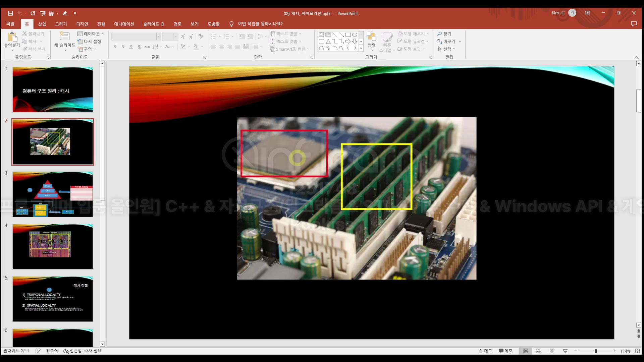Click the Find (찾기) magnifier
The image size is (644, 362).
click(x=440, y=34)
